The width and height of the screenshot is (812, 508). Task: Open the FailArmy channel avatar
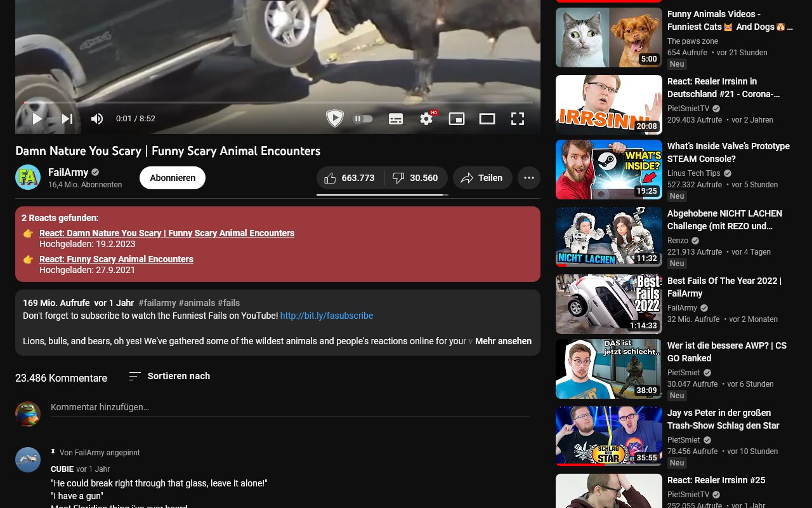(x=28, y=178)
